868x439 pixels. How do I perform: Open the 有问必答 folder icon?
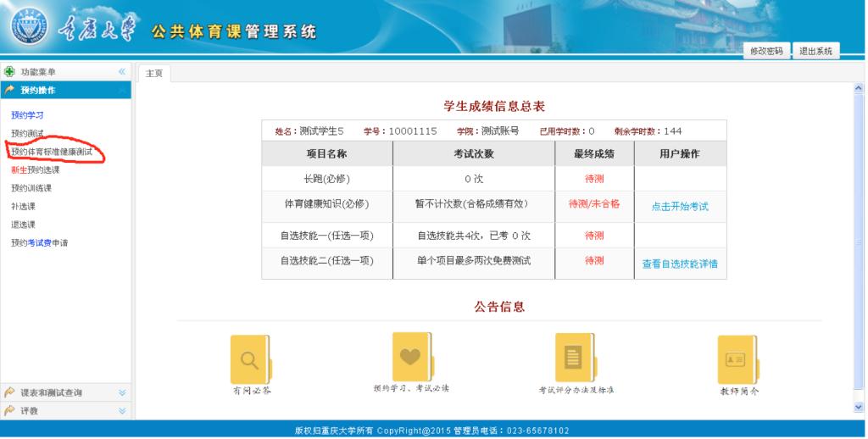click(250, 359)
